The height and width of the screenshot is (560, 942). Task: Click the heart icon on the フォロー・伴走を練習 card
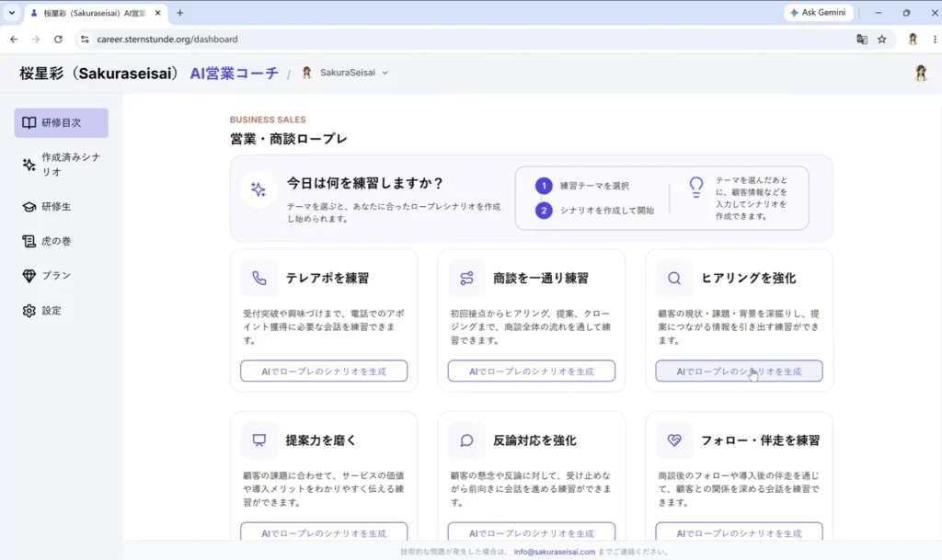click(674, 440)
